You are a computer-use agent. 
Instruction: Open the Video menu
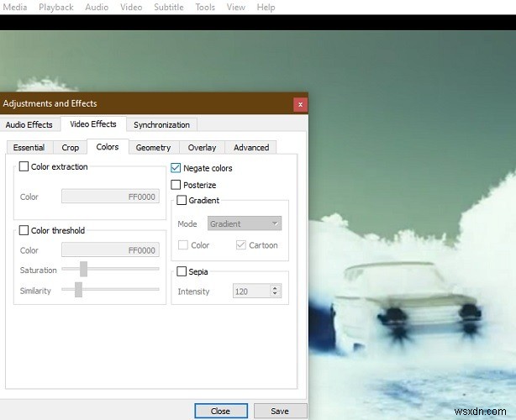pos(131,7)
